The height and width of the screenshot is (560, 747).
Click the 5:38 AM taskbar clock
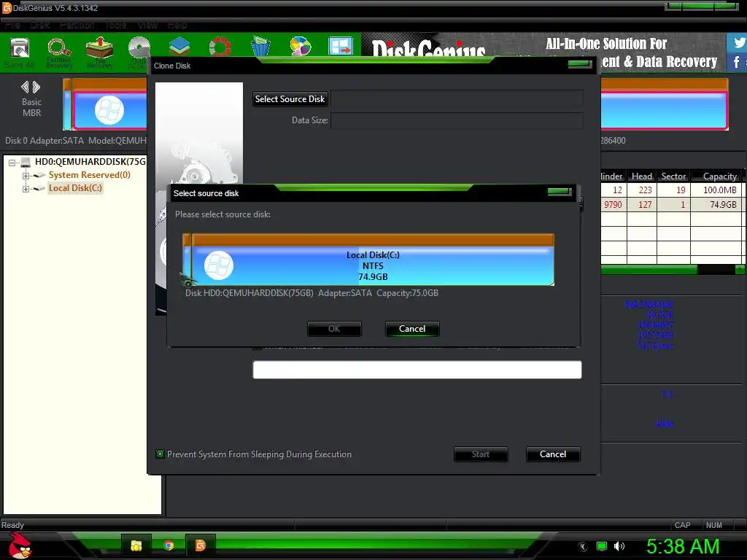[x=682, y=547]
